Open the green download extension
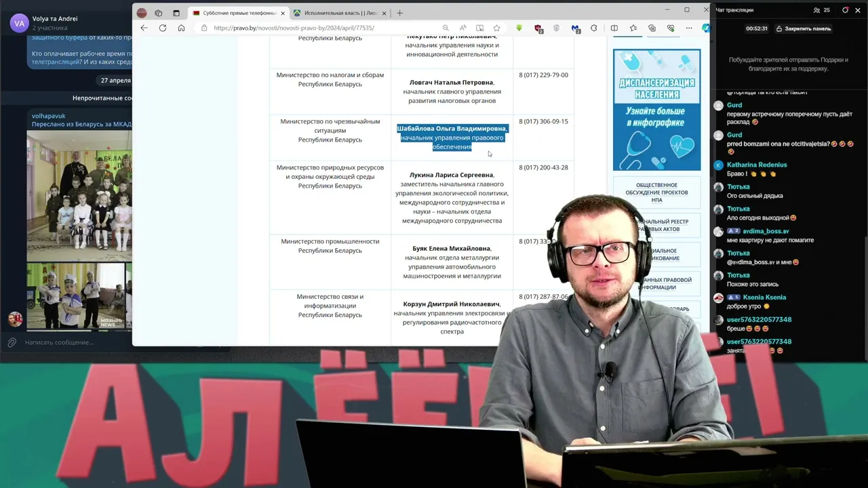 tap(519, 28)
